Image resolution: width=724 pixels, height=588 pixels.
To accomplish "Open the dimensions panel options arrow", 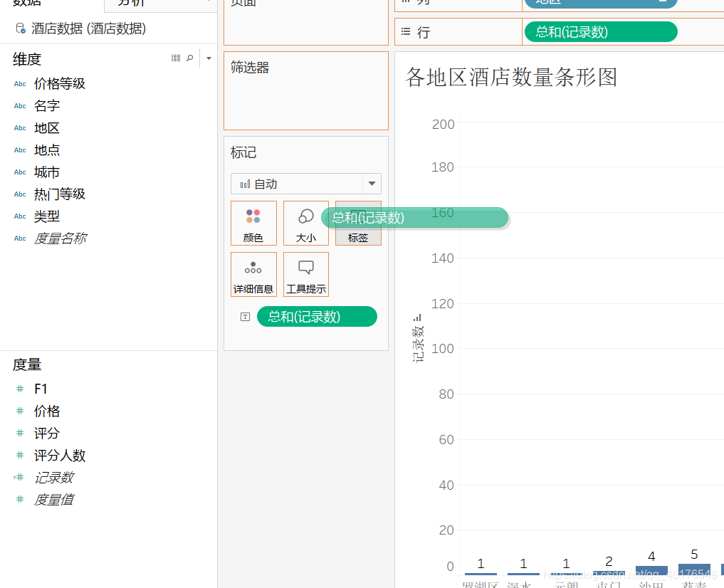I will (208, 58).
